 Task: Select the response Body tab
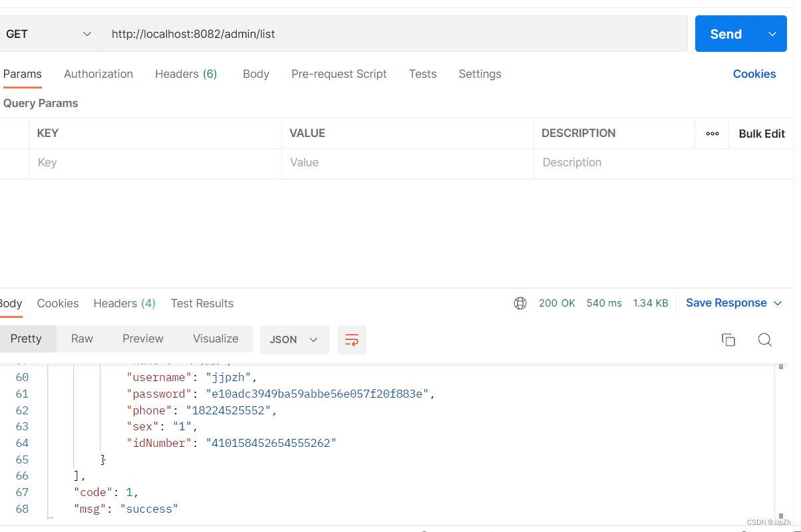point(11,303)
